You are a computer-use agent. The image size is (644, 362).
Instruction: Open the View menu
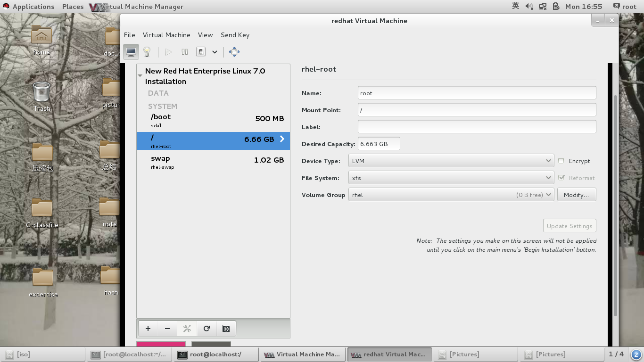(x=205, y=35)
